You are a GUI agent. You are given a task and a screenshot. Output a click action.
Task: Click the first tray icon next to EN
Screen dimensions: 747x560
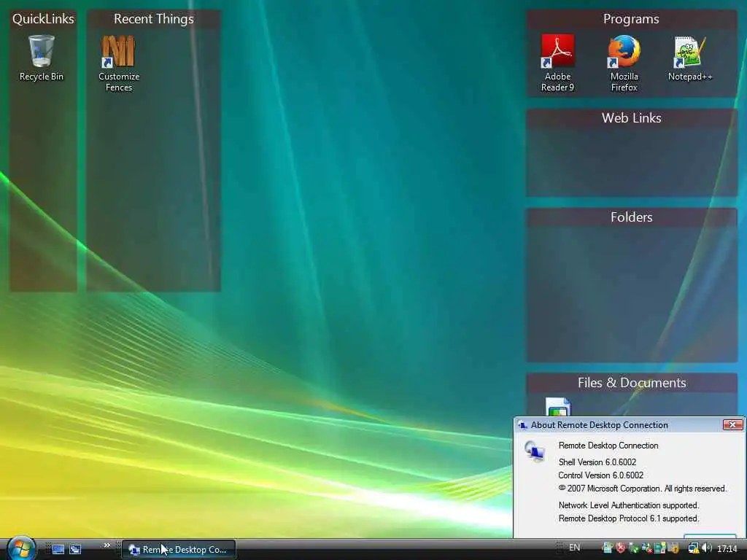[608, 548]
